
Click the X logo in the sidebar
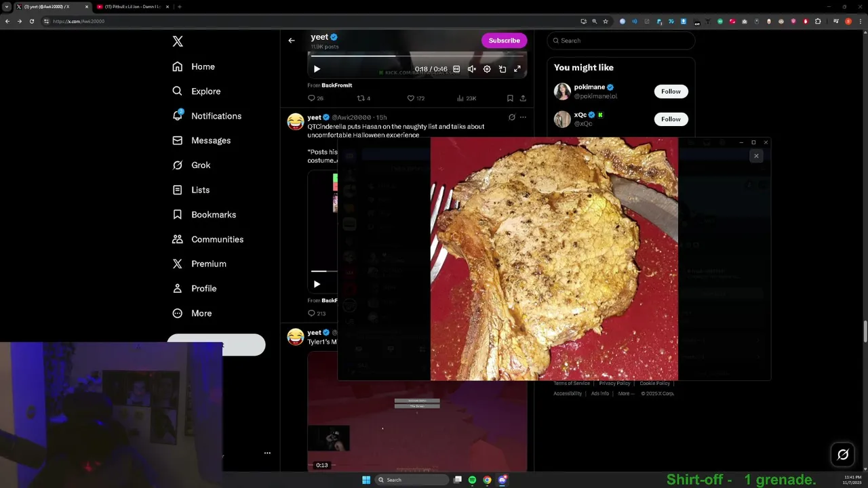coord(178,41)
